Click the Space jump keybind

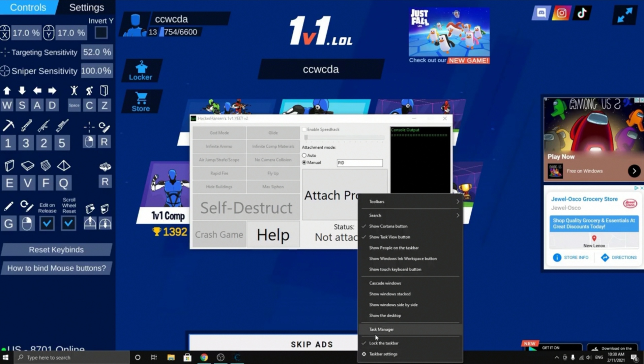74,105
